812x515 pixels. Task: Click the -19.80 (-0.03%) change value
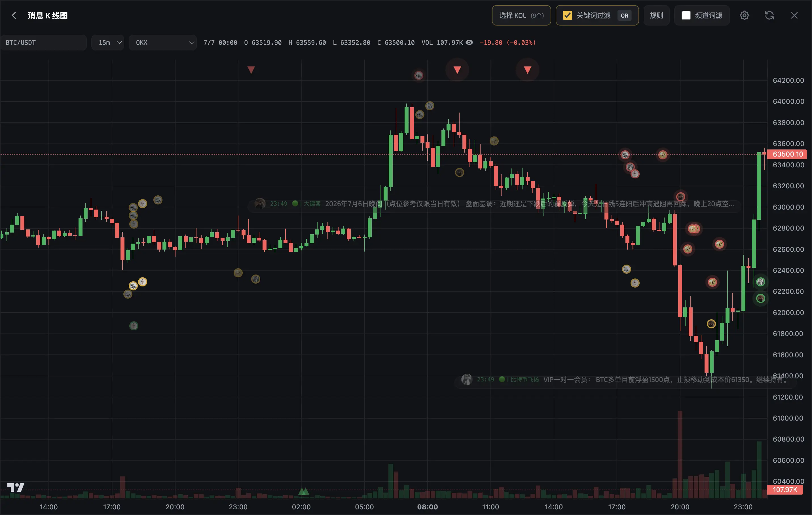click(x=508, y=43)
